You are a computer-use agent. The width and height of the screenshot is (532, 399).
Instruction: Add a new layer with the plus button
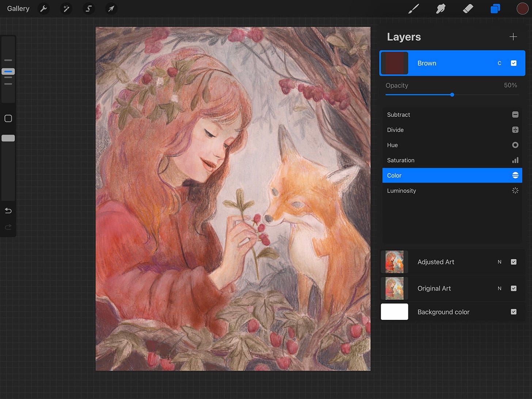(x=513, y=37)
